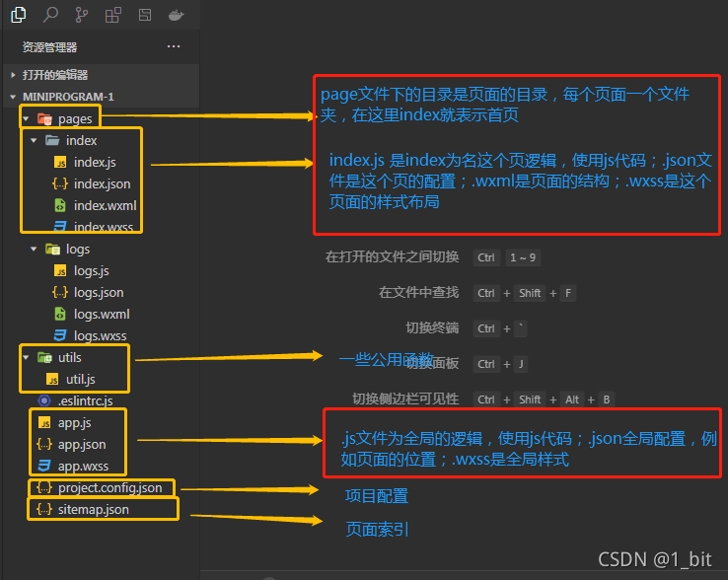The height and width of the screenshot is (580, 728).
Task: Collapse the index folder arrow
Action: coord(34,140)
